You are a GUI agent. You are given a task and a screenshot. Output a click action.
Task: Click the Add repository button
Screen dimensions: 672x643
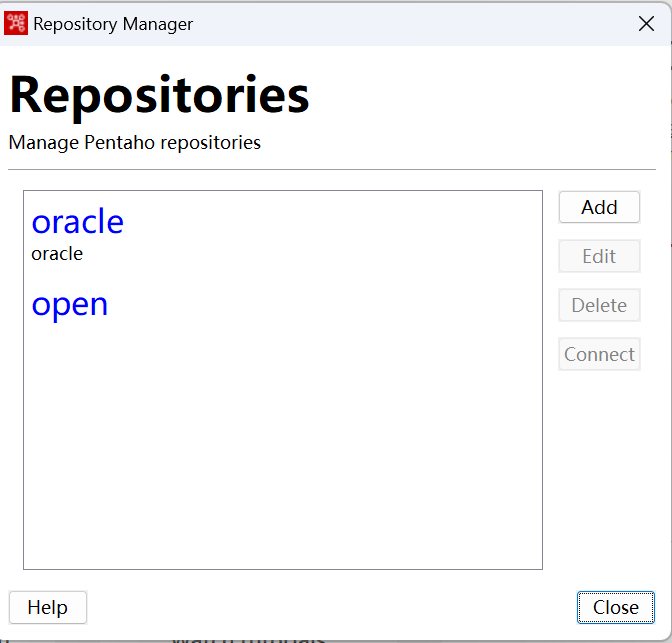click(599, 207)
